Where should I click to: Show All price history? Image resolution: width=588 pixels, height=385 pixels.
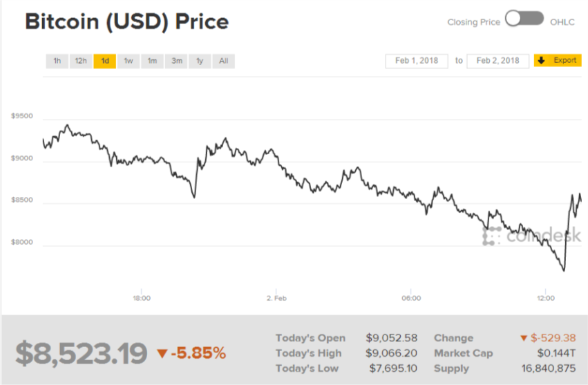click(x=223, y=61)
